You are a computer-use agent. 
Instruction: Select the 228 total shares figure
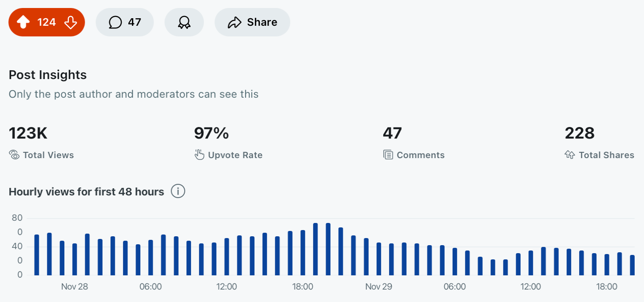580,133
